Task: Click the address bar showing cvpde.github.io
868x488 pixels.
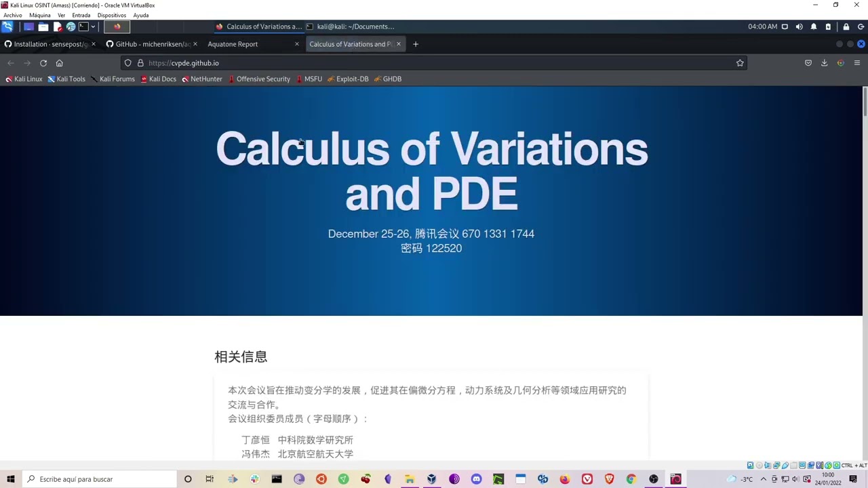Action: pyautogui.click(x=434, y=63)
